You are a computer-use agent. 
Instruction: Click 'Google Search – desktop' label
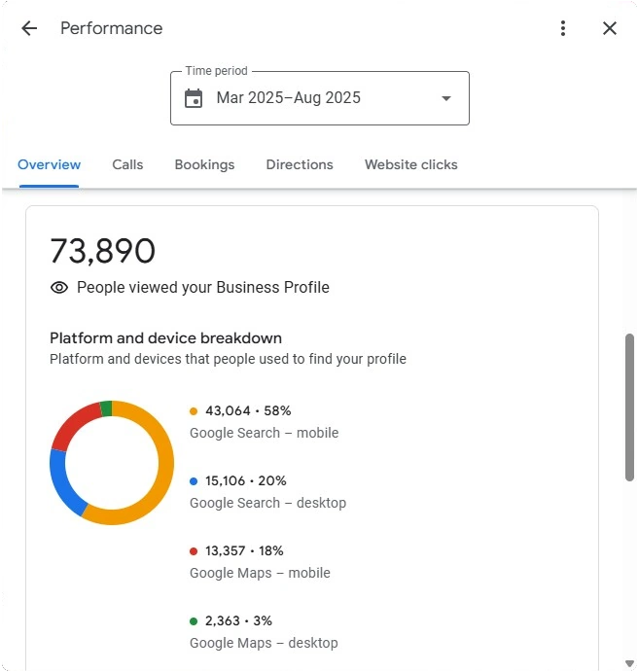tap(267, 503)
